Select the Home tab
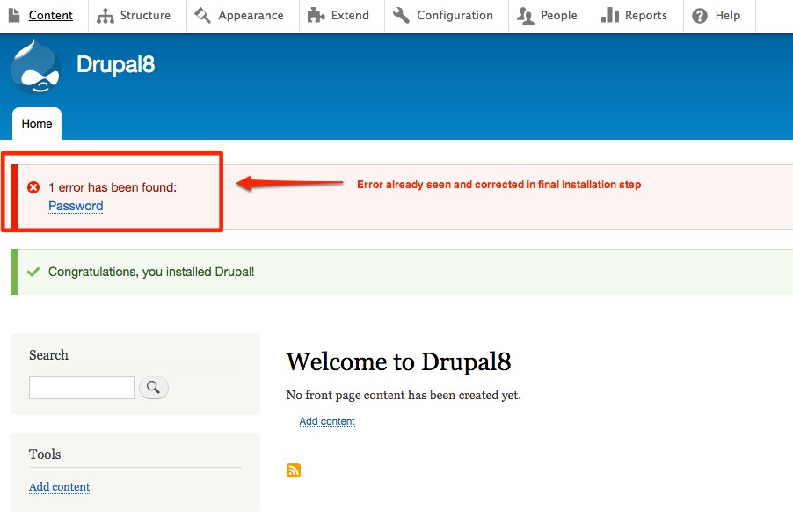793x532 pixels. click(x=37, y=124)
